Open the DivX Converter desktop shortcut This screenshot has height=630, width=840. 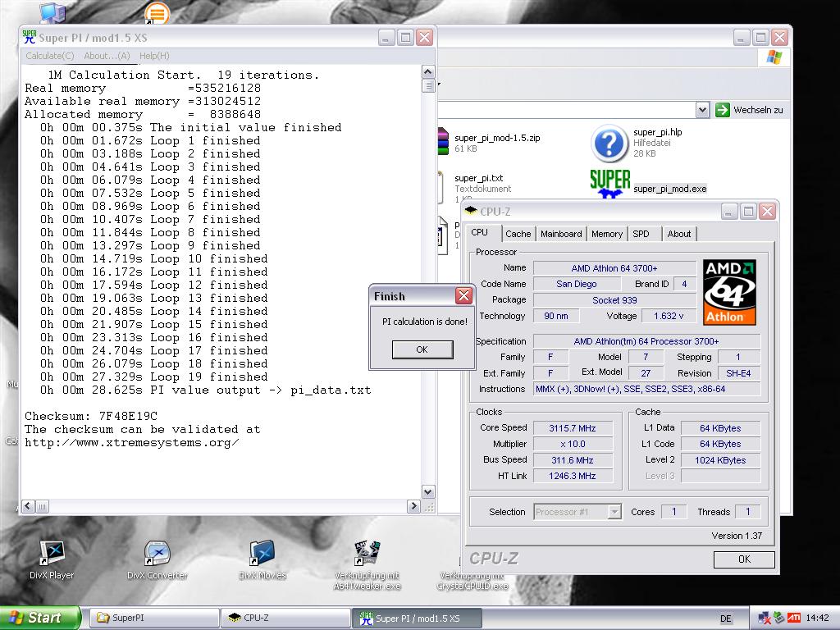[x=157, y=554]
